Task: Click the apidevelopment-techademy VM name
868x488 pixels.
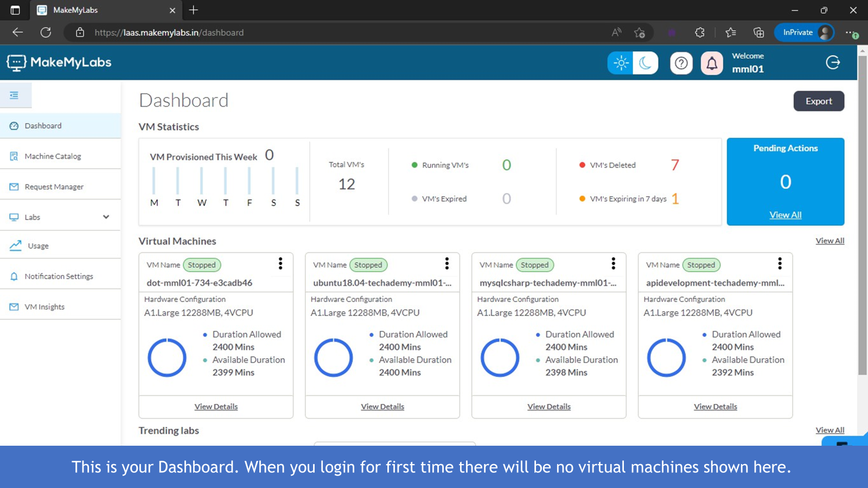Action: [715, 283]
